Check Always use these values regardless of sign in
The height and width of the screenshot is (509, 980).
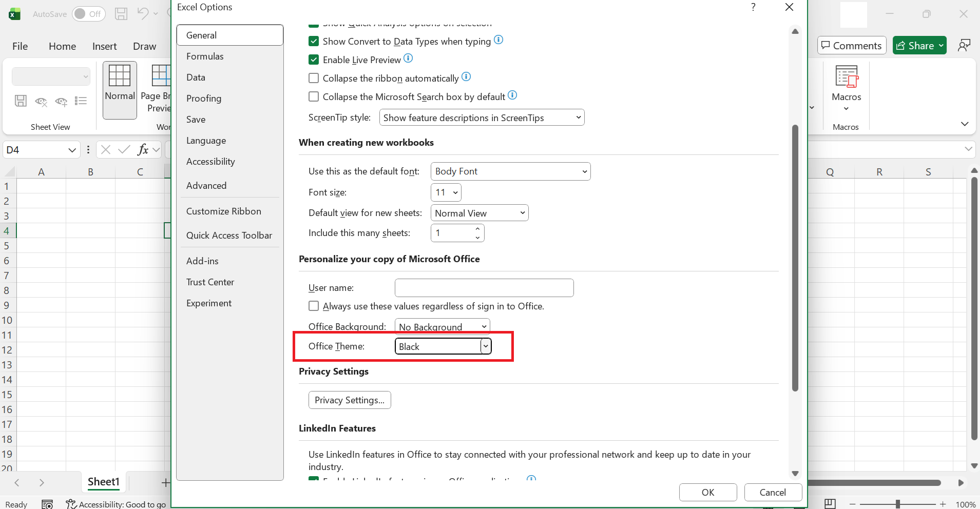[x=314, y=306]
